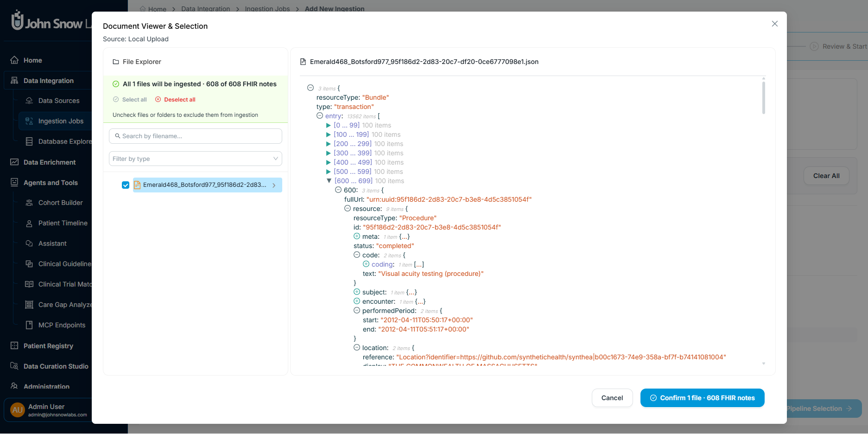The height and width of the screenshot is (434, 868).
Task: Expand the [100 ... 199] items range
Action: point(329,134)
